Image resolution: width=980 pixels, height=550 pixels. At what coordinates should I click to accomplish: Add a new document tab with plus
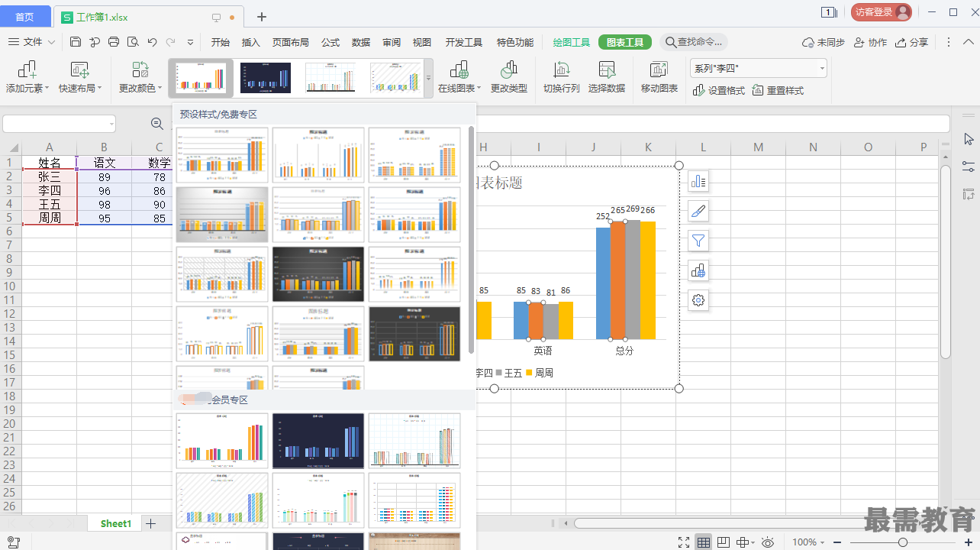(262, 17)
